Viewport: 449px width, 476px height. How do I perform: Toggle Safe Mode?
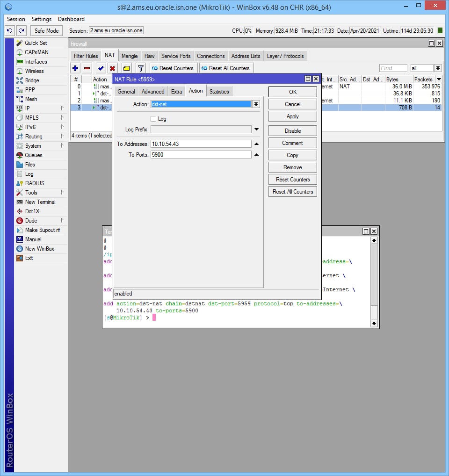(46, 31)
